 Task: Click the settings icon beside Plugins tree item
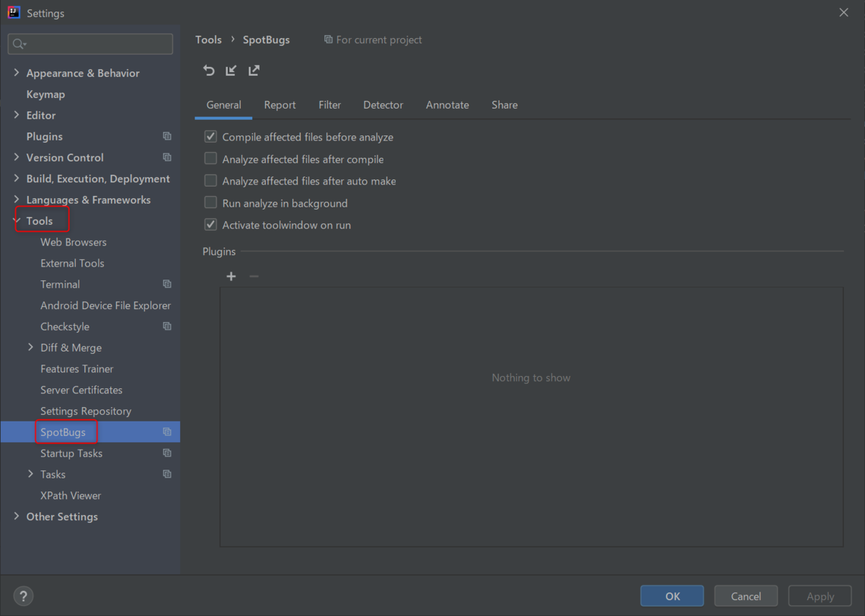(x=167, y=136)
